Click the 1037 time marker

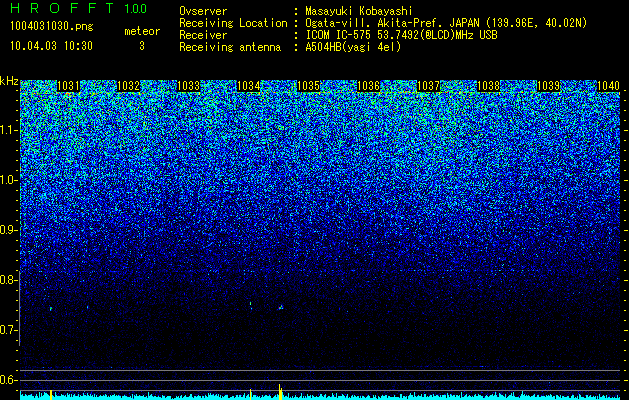coord(428,86)
